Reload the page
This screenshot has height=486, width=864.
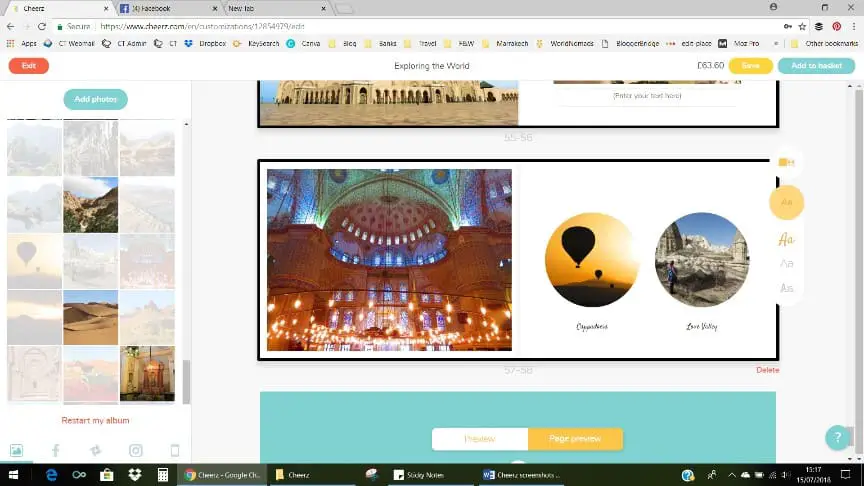pos(42,26)
